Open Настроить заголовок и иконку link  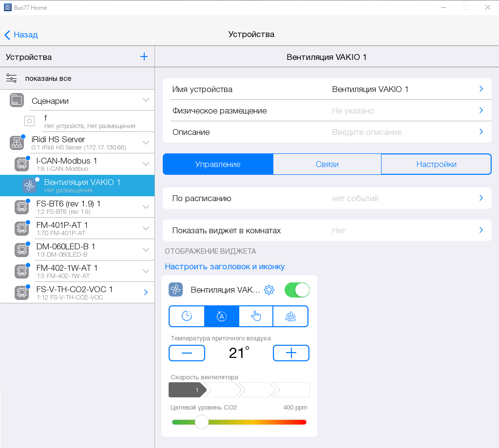tap(225, 266)
